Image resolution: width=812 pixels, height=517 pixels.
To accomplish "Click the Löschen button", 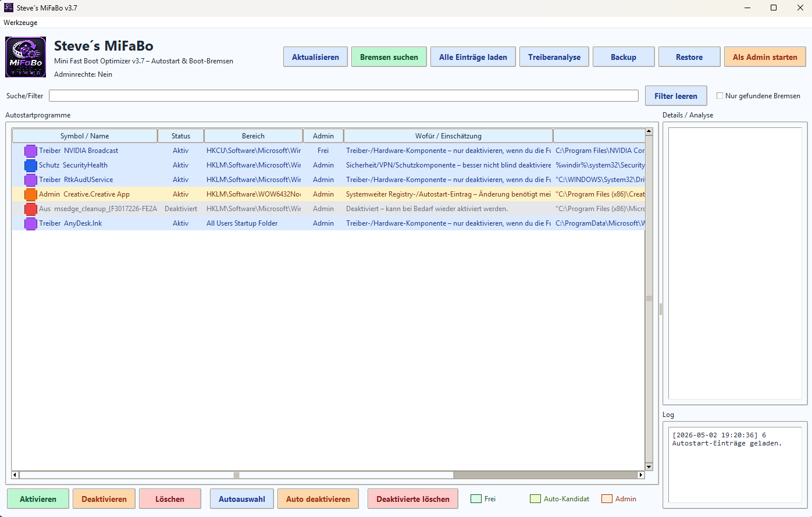I will pyautogui.click(x=170, y=499).
